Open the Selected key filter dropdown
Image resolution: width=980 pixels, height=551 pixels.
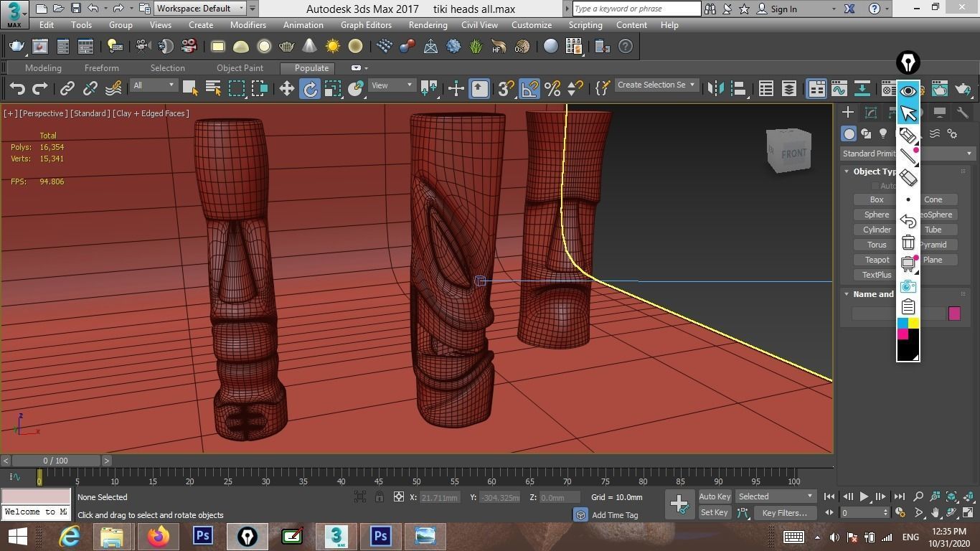point(776,496)
